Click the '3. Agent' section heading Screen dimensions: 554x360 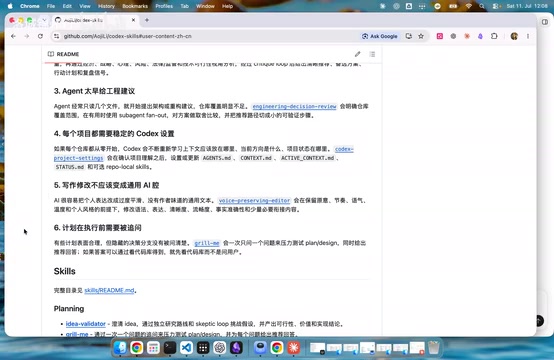pos(94,91)
